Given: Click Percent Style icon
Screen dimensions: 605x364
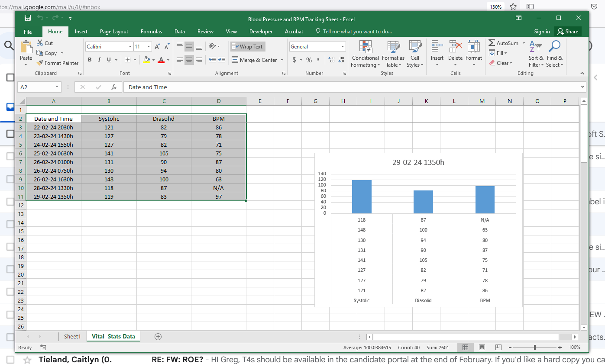Looking at the screenshot, I should pos(309,60).
